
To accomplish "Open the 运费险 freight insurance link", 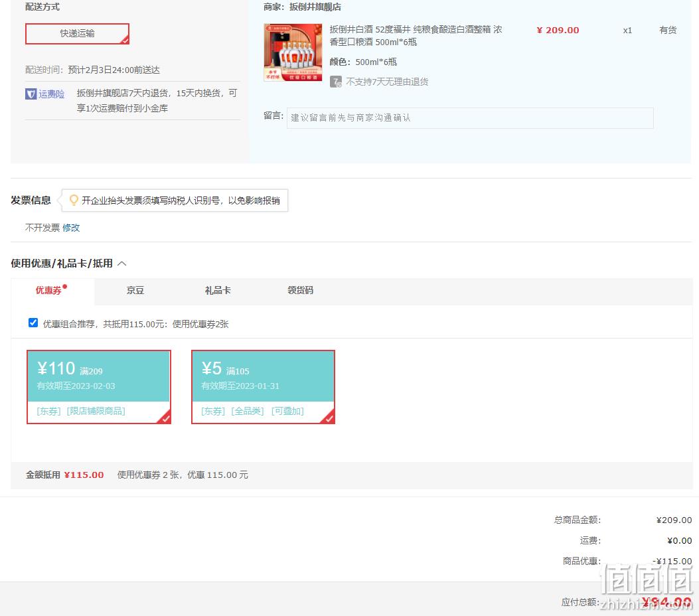I will pyautogui.click(x=51, y=94).
